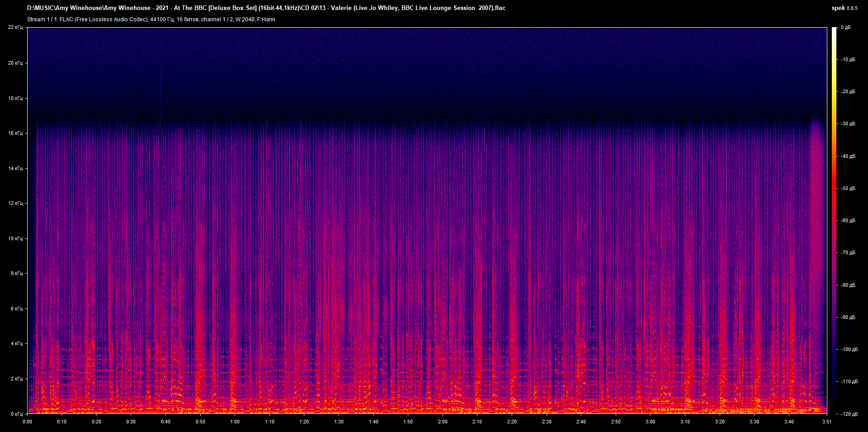Click the 4 kHz frequency axis label
This screenshot has height=432, width=868.
(16, 343)
